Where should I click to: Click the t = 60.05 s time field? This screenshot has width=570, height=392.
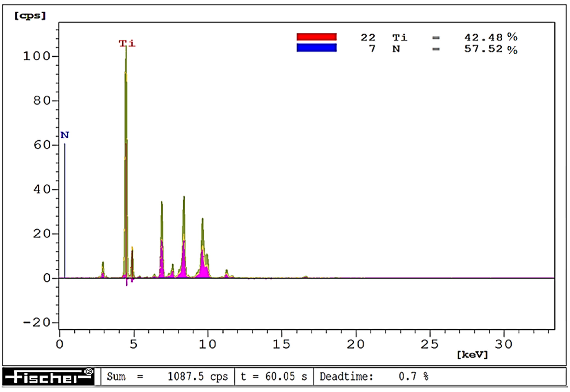pyautogui.click(x=274, y=377)
